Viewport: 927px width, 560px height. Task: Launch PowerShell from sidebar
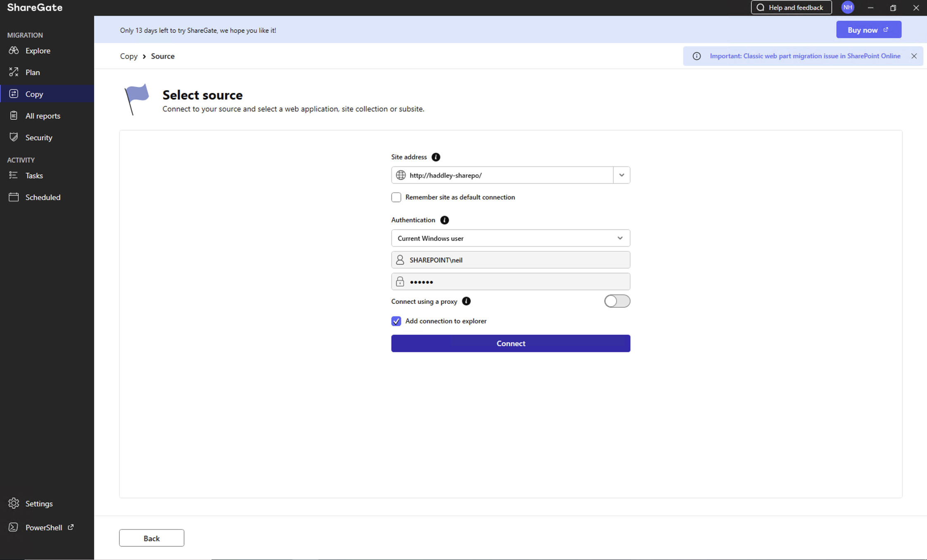pyautogui.click(x=47, y=527)
